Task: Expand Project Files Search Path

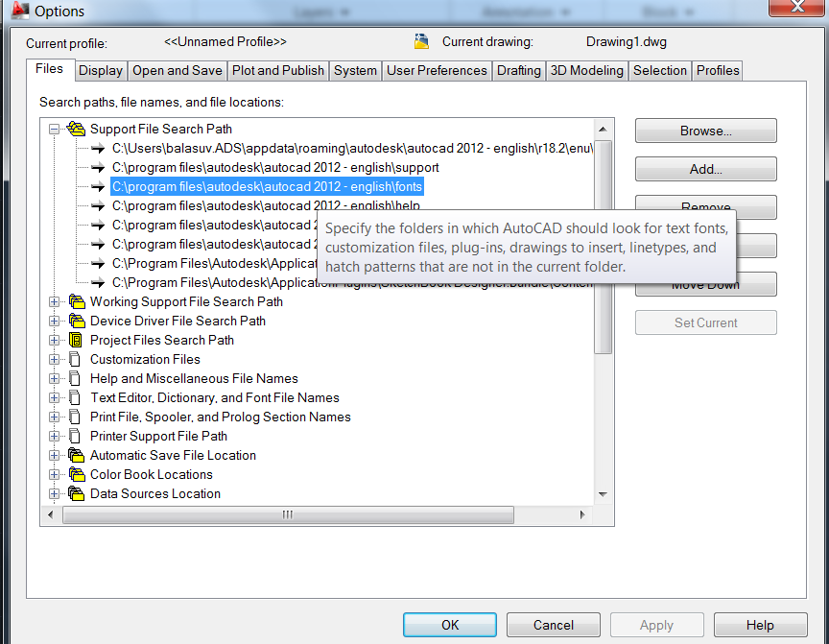Action: click(x=54, y=340)
